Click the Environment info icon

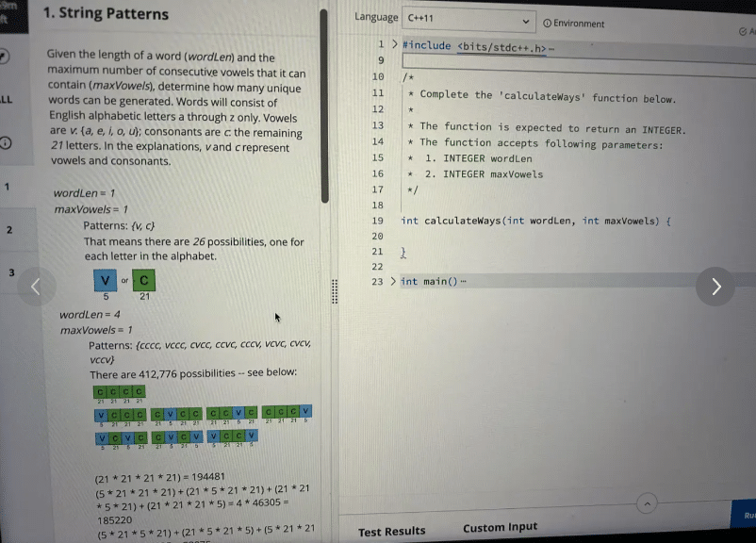pyautogui.click(x=548, y=23)
